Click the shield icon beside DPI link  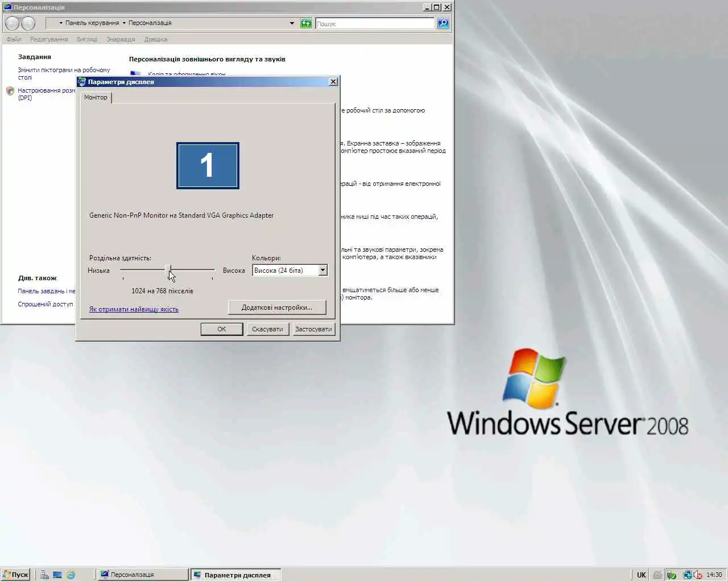(x=10, y=91)
